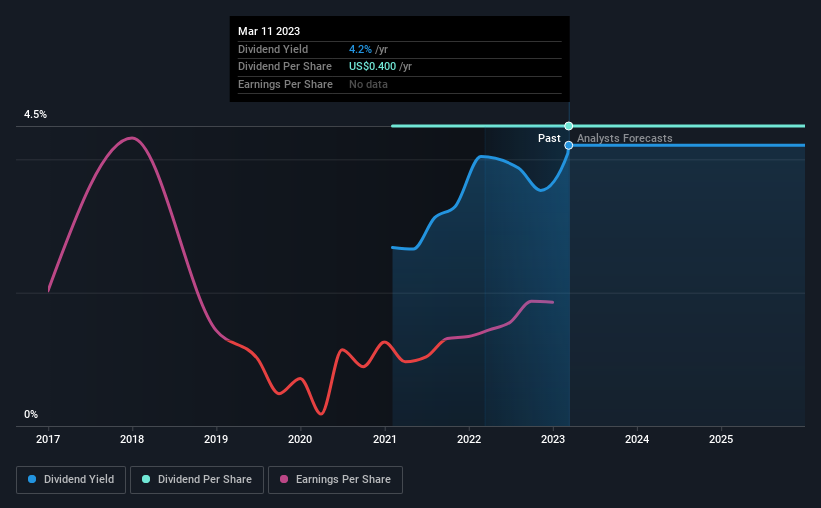The image size is (821, 508).
Task: Click the 0% y-axis label
Action: [x=31, y=414]
